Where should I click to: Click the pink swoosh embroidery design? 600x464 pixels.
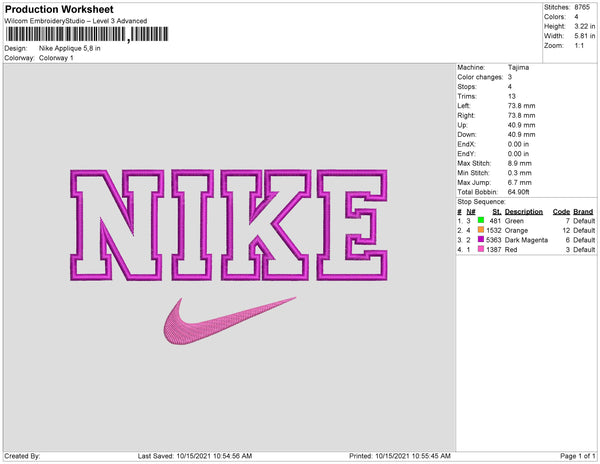click(230, 321)
